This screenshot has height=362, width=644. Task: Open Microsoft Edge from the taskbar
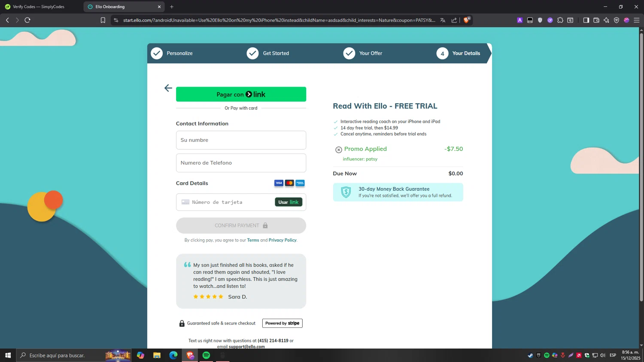(x=173, y=355)
